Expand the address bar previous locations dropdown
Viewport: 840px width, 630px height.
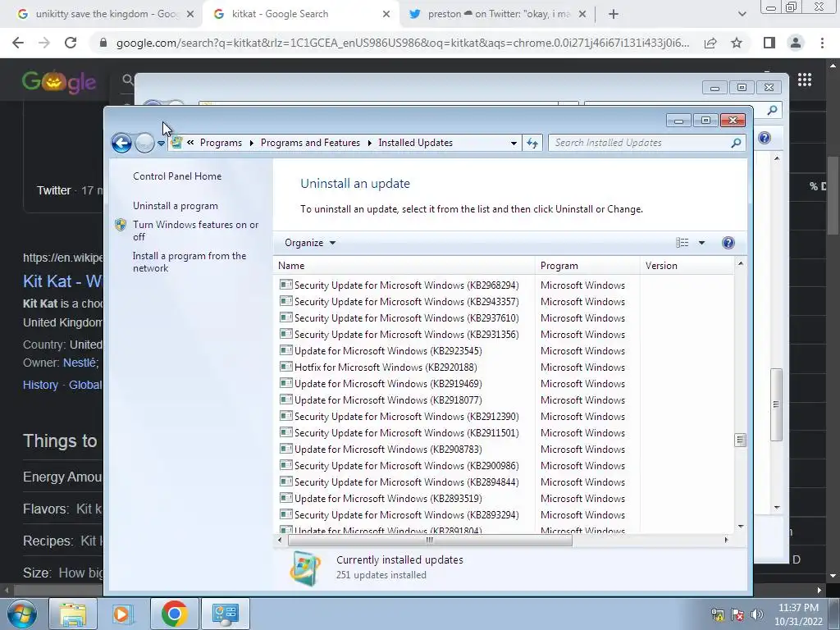coord(514,143)
